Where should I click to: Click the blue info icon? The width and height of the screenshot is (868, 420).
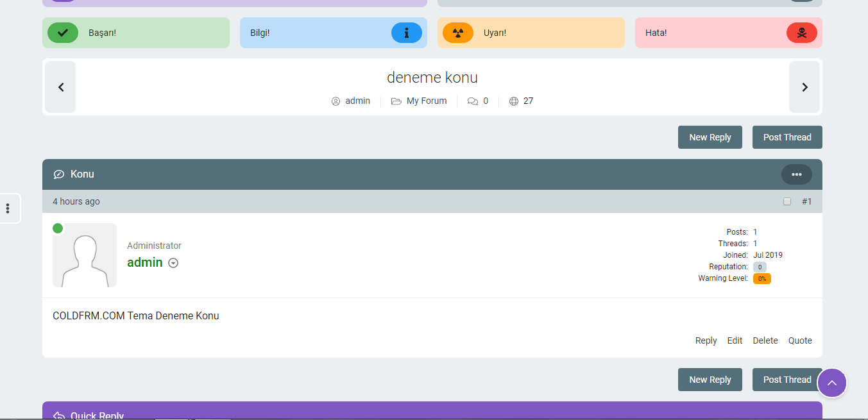pyautogui.click(x=407, y=33)
